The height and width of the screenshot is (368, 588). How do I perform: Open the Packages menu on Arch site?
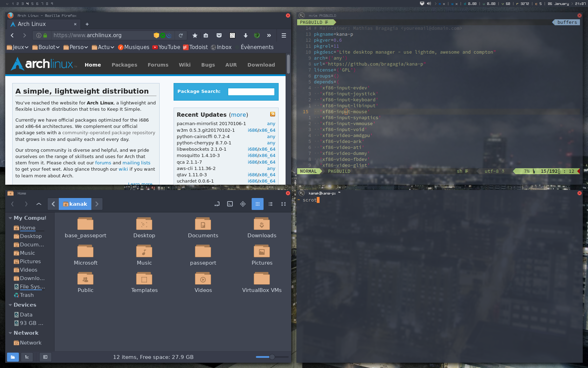(x=124, y=65)
